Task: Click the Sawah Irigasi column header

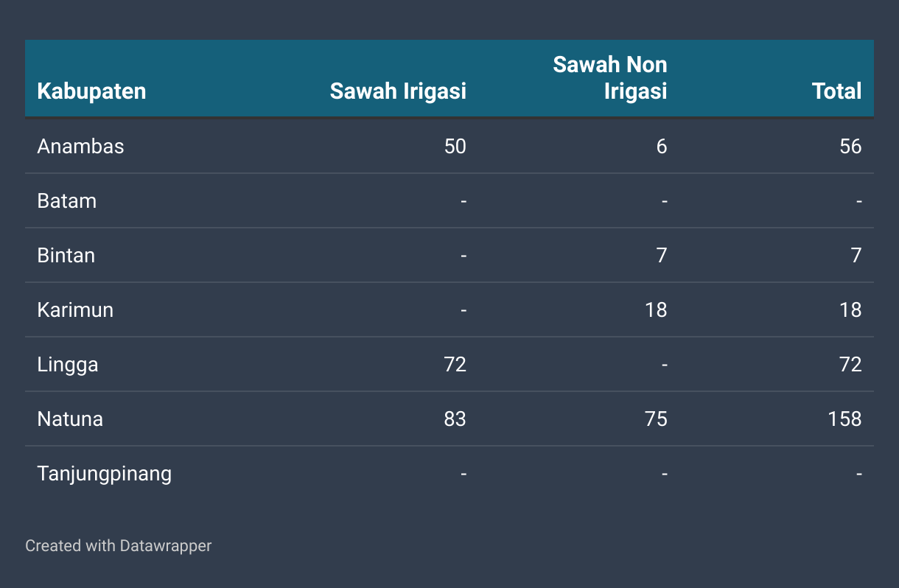Action: [398, 91]
